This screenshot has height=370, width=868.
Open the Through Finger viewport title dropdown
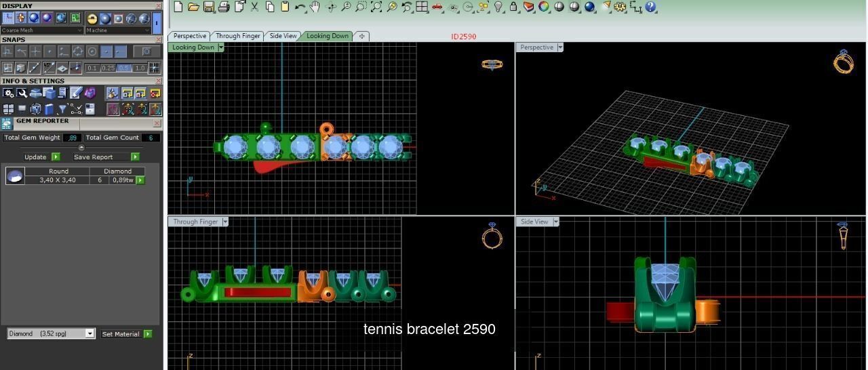225,222
